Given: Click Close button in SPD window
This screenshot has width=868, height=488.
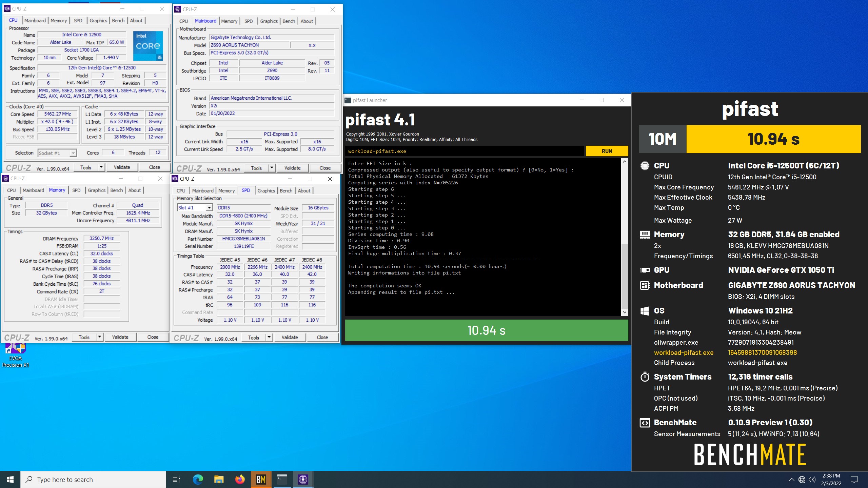Looking at the screenshot, I should pyautogui.click(x=322, y=338).
